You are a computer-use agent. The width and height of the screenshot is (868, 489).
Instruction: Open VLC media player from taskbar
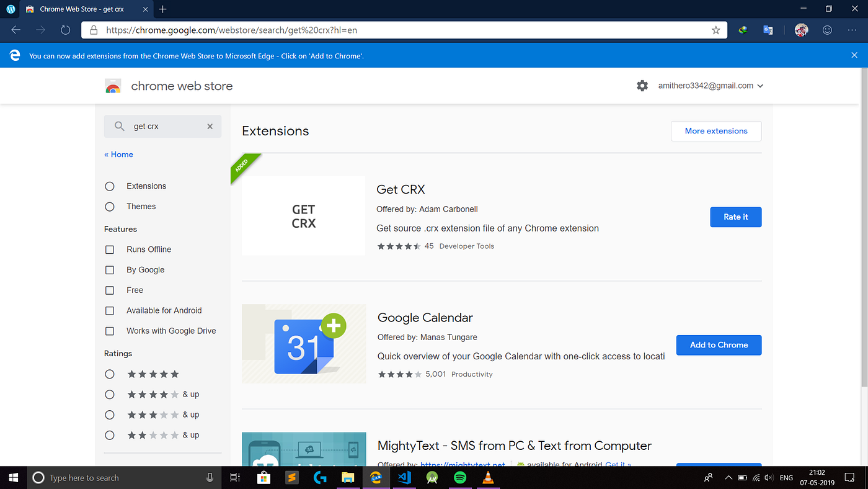click(488, 477)
